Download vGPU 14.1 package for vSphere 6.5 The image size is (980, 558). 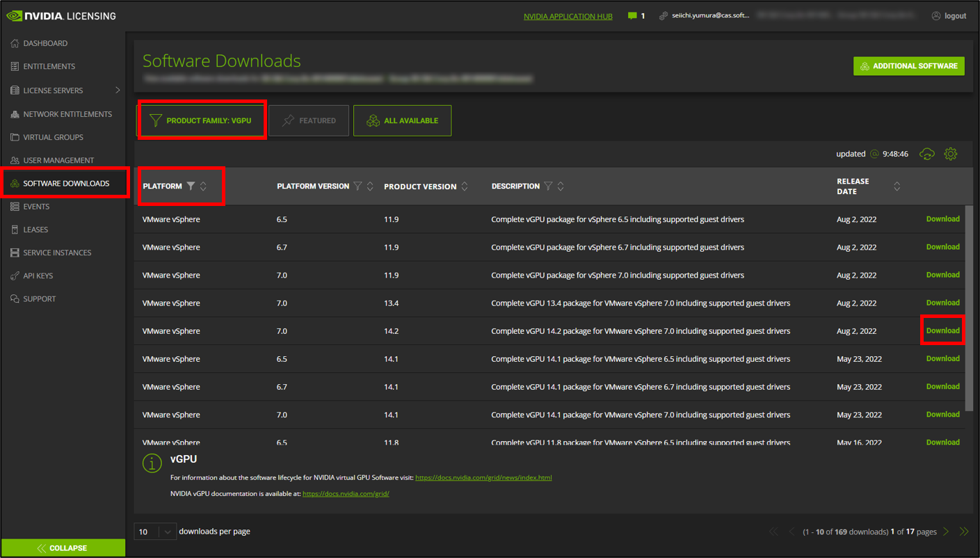click(x=943, y=358)
